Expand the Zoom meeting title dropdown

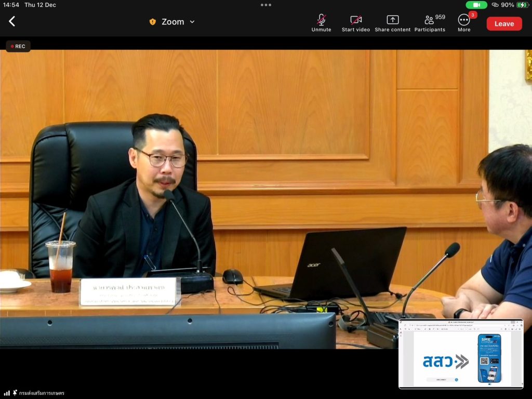(x=192, y=22)
